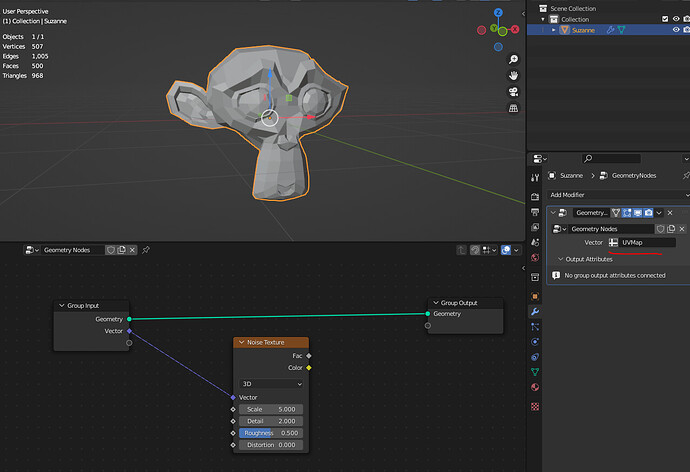Viewport: 690px width, 472px height.
Task: Open the Output properties tab
Action: coord(535,212)
